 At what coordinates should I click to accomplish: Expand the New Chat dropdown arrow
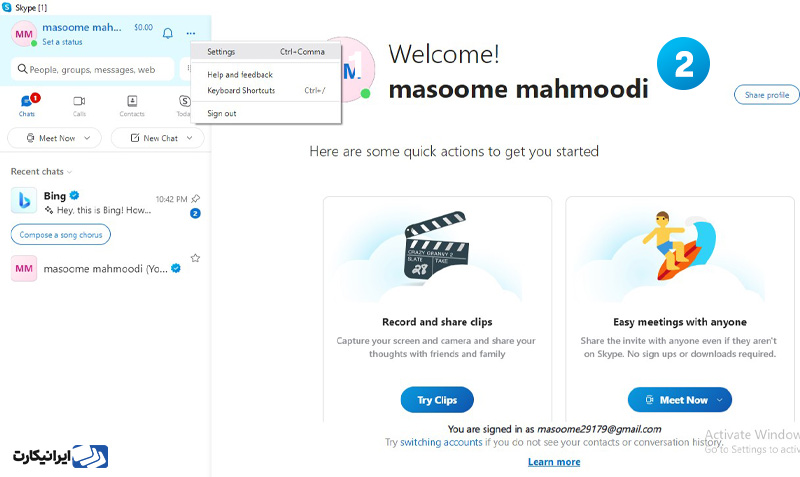(190, 138)
